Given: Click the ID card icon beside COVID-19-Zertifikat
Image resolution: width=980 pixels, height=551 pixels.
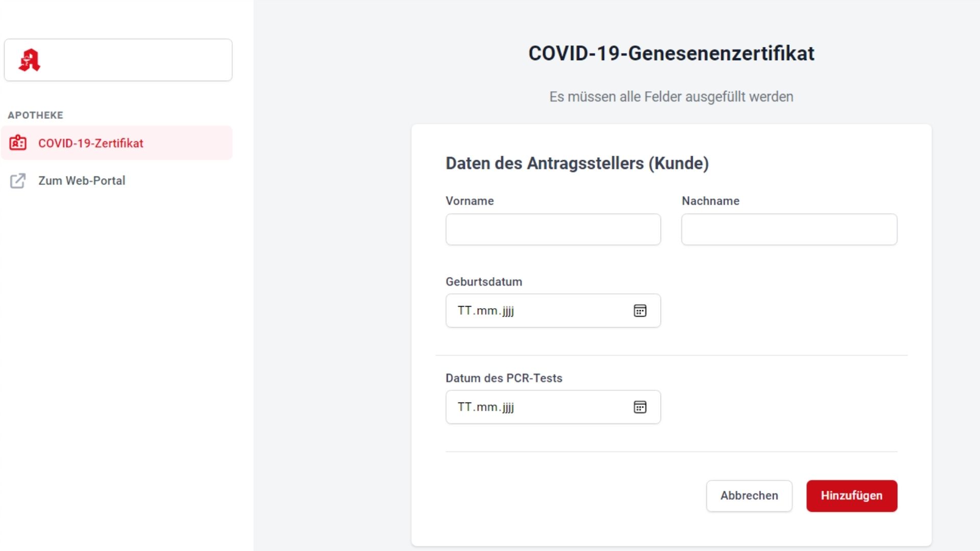Looking at the screenshot, I should 18,143.
